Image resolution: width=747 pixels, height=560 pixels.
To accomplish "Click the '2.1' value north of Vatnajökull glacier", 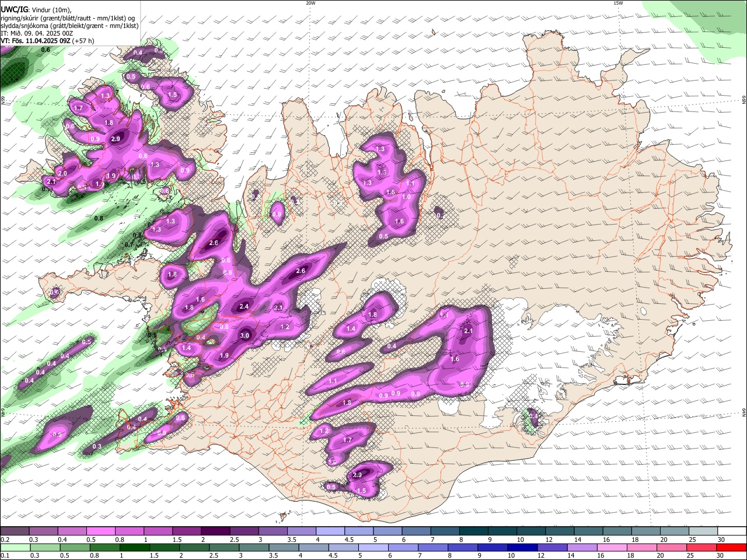I will tap(468, 331).
